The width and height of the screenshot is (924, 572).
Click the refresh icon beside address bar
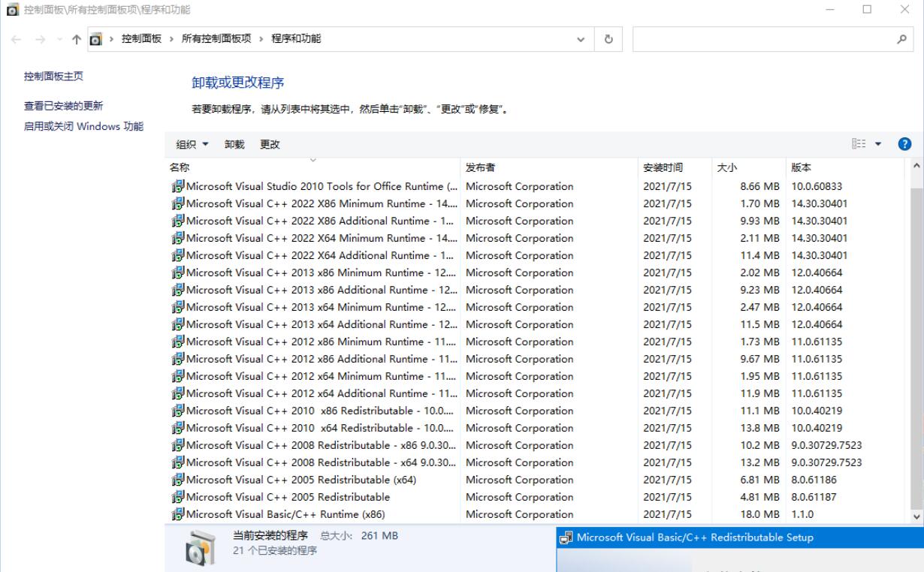(608, 38)
